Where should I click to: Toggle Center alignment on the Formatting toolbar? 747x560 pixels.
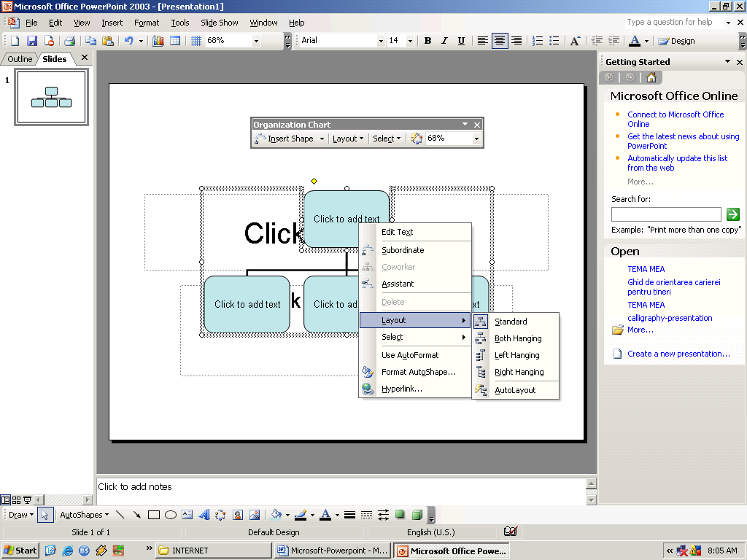tap(499, 41)
